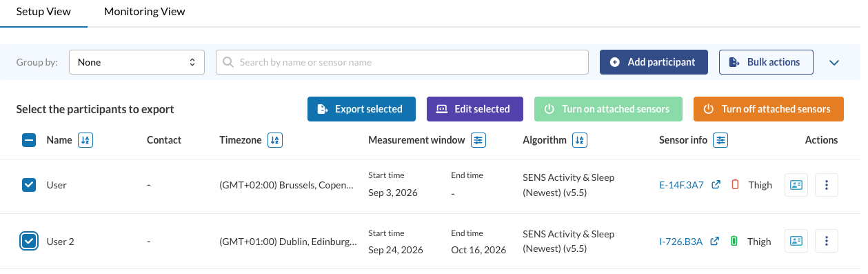The image size is (868, 274).
Task: Open sensor link I-726.B3A
Action: (681, 242)
